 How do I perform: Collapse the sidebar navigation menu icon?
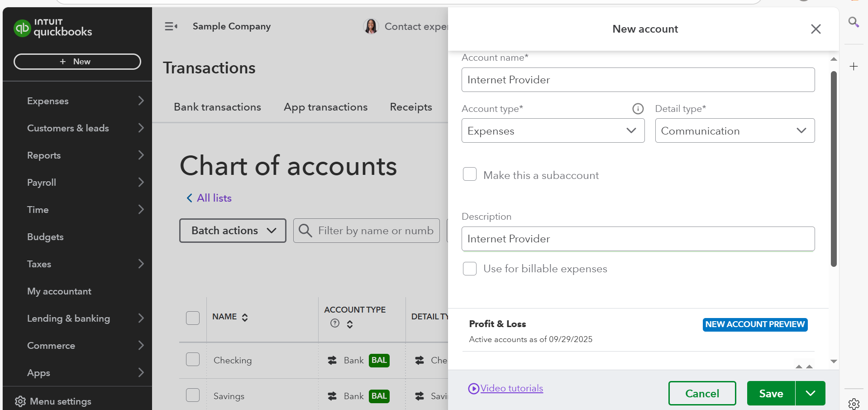(171, 26)
